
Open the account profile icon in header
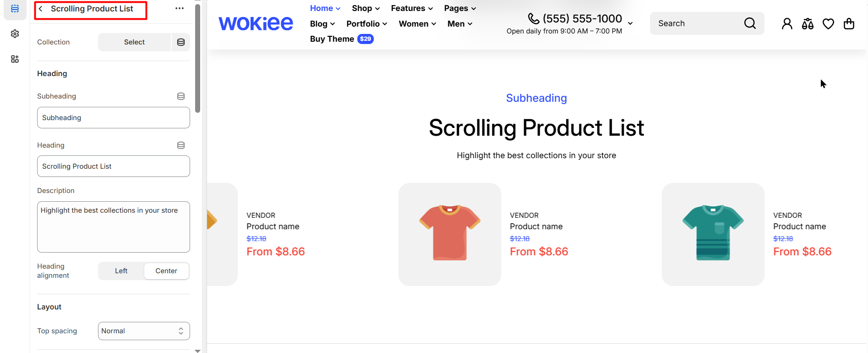coord(787,24)
